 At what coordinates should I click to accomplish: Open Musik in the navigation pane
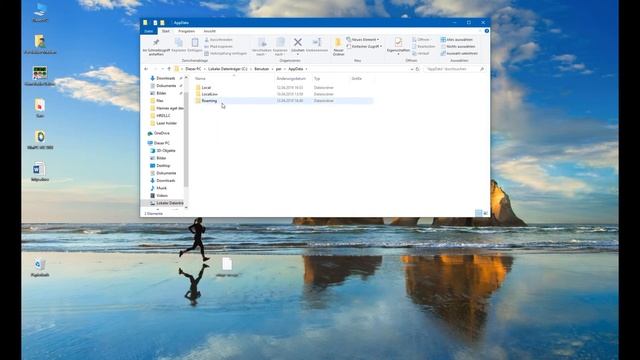pos(159,188)
